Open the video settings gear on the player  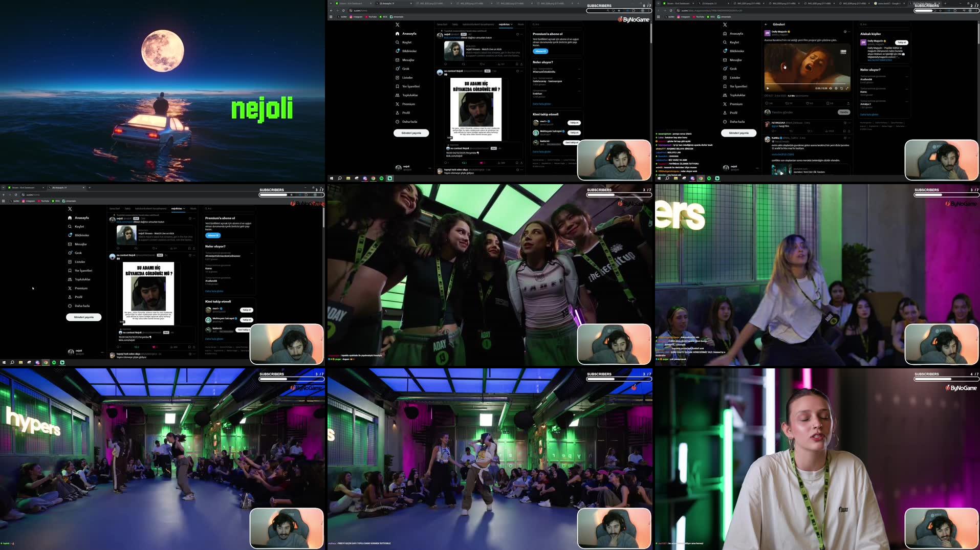pyautogui.click(x=836, y=88)
